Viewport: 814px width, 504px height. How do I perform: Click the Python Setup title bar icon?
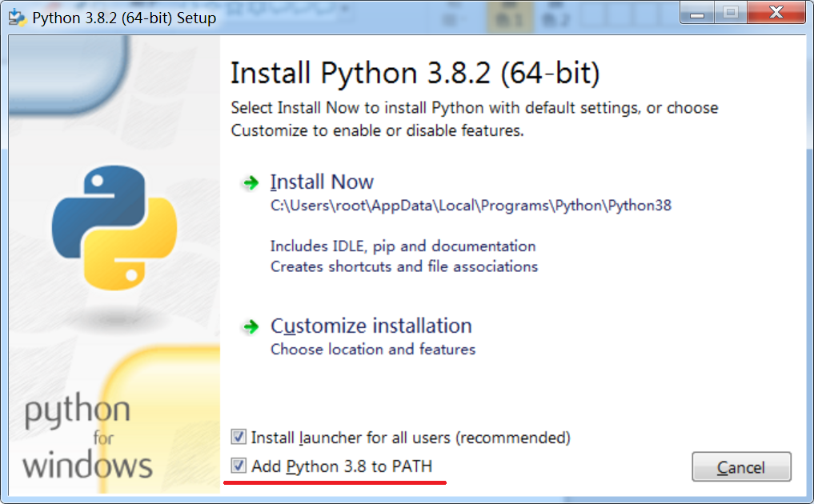coord(17,17)
